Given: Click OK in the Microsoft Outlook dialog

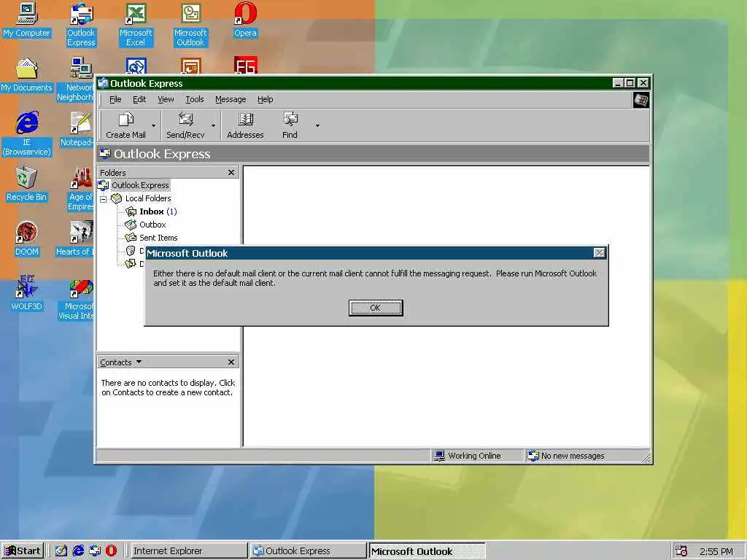Looking at the screenshot, I should pyautogui.click(x=376, y=308).
